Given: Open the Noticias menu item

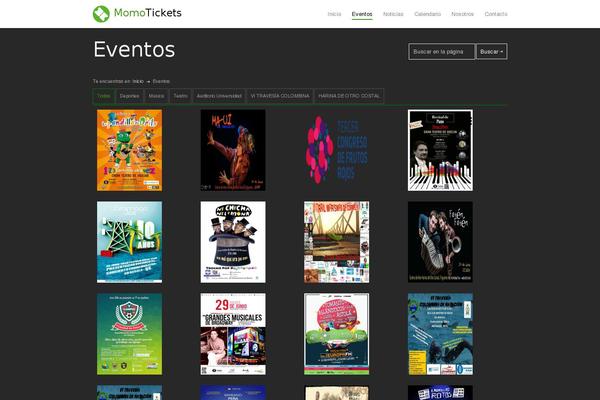Looking at the screenshot, I should click(x=393, y=14).
